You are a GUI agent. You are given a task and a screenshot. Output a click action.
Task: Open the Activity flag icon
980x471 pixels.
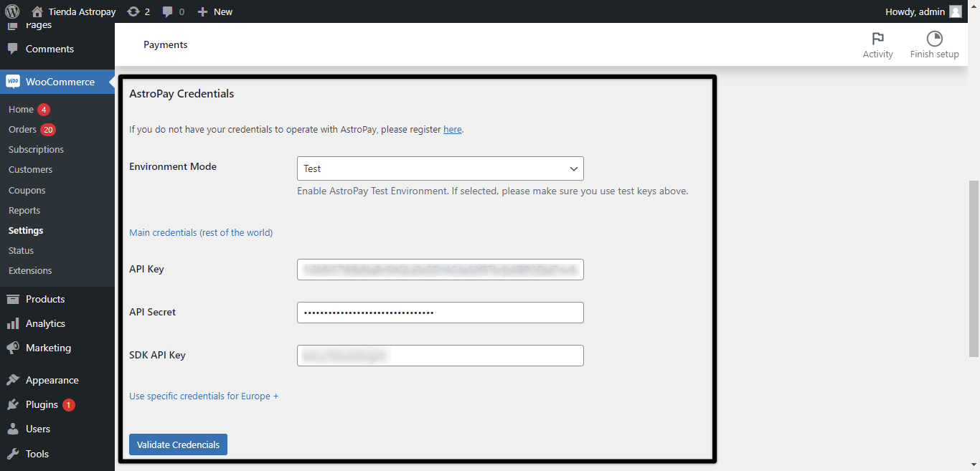pos(877,39)
